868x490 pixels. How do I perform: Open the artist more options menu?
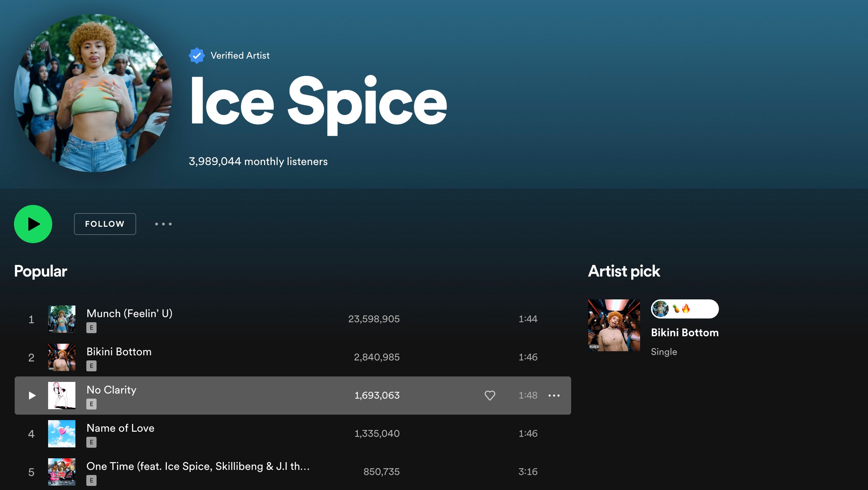coord(163,224)
